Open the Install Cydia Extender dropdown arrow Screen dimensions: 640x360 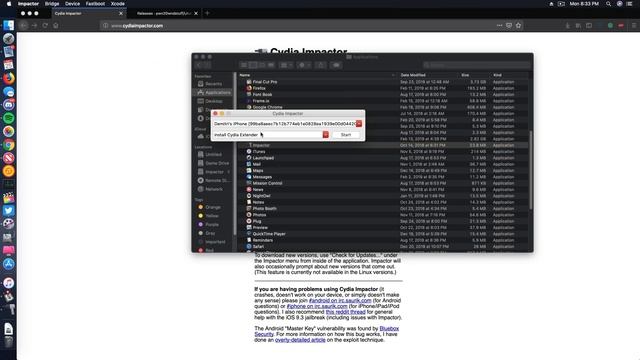point(326,135)
